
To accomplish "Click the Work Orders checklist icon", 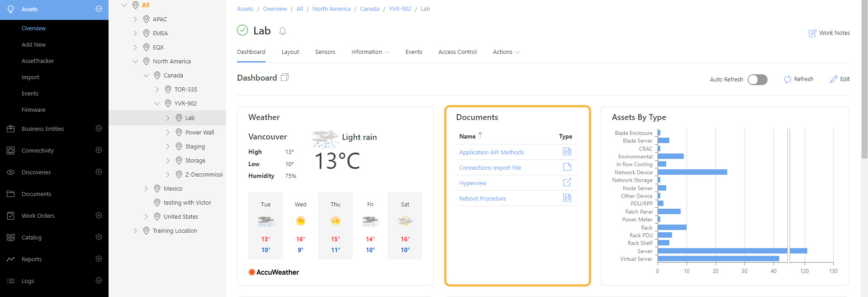I will click(11, 216).
